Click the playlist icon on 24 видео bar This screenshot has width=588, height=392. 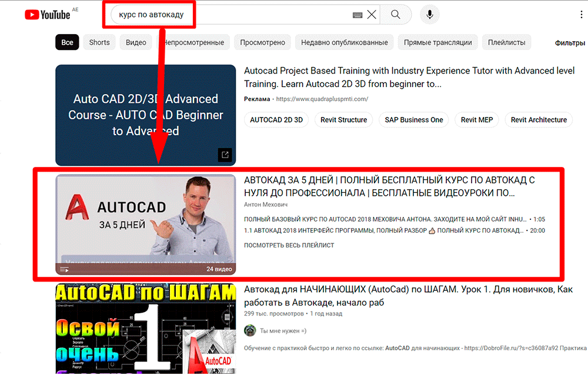65,269
